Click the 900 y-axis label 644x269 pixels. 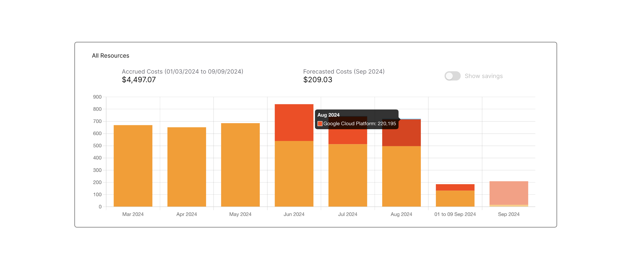pyautogui.click(x=97, y=97)
